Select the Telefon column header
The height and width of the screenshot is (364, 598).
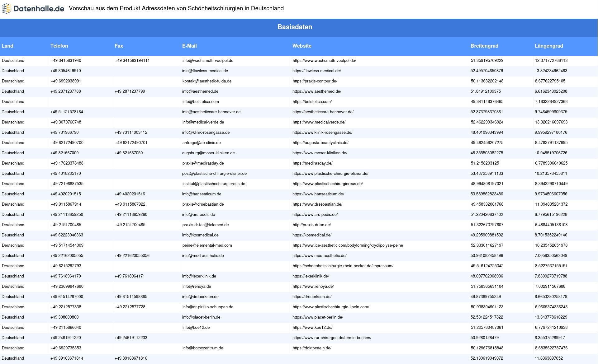(x=59, y=46)
